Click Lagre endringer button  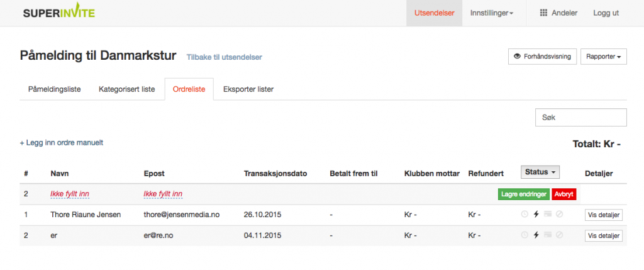click(x=523, y=194)
